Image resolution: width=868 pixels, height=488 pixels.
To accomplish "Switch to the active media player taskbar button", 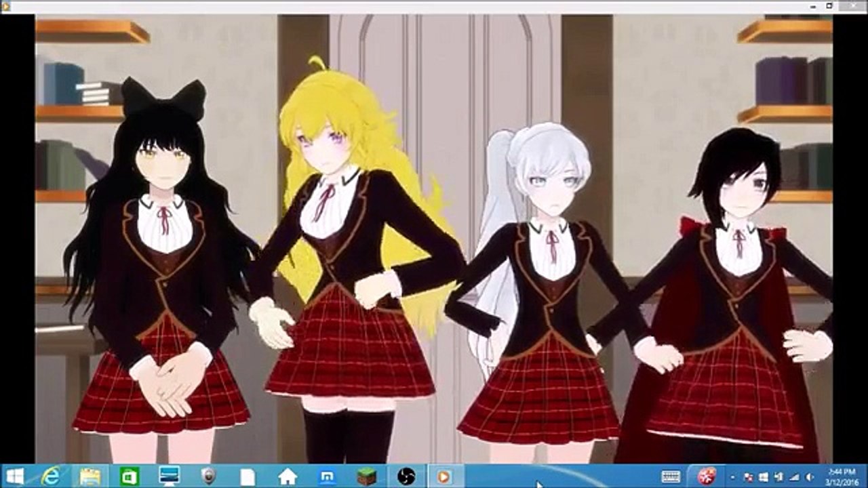I will pyautogui.click(x=446, y=476).
